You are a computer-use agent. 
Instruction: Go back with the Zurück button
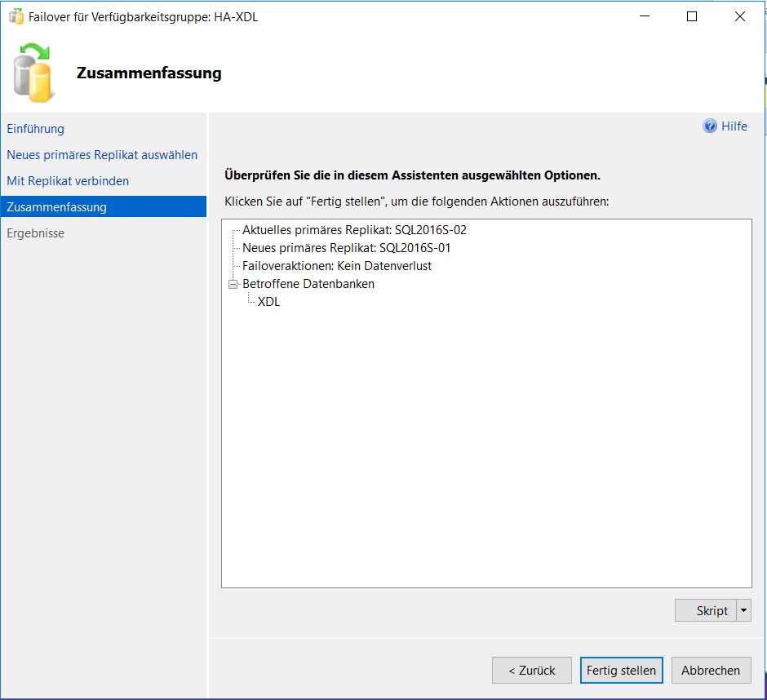531,670
